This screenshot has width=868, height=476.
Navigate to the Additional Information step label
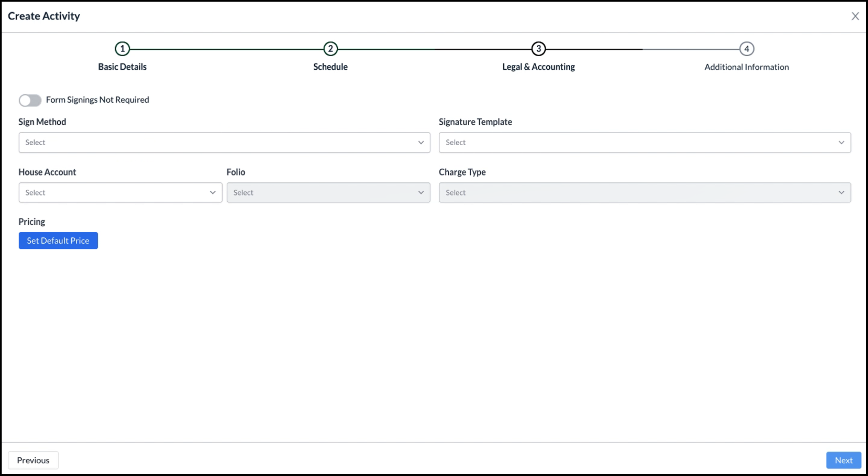(746, 67)
